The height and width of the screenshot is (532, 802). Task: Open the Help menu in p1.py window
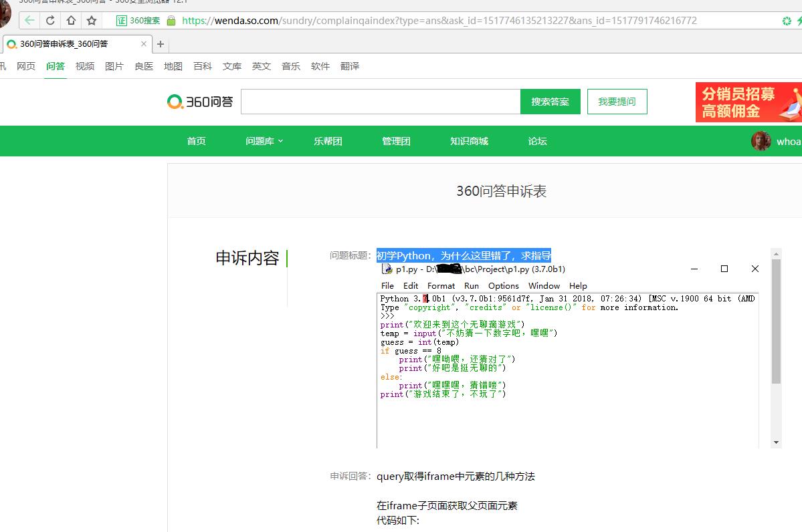[578, 285]
